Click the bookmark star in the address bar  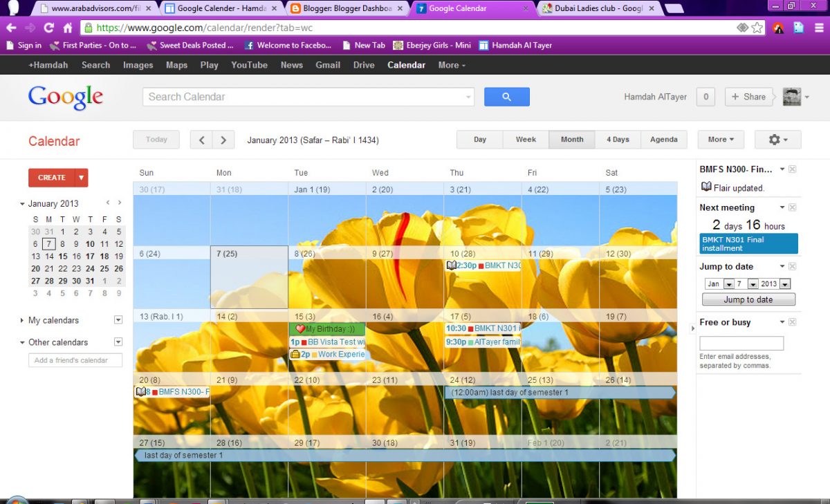pyautogui.click(x=758, y=28)
